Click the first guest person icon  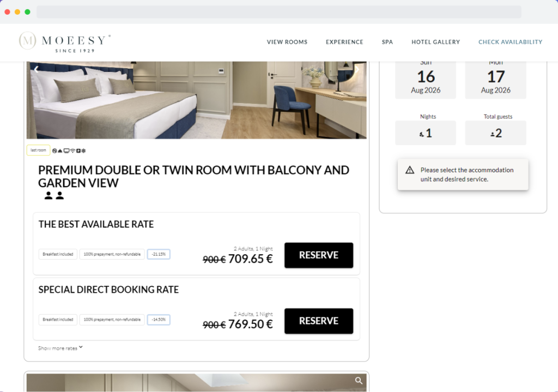[x=48, y=196]
